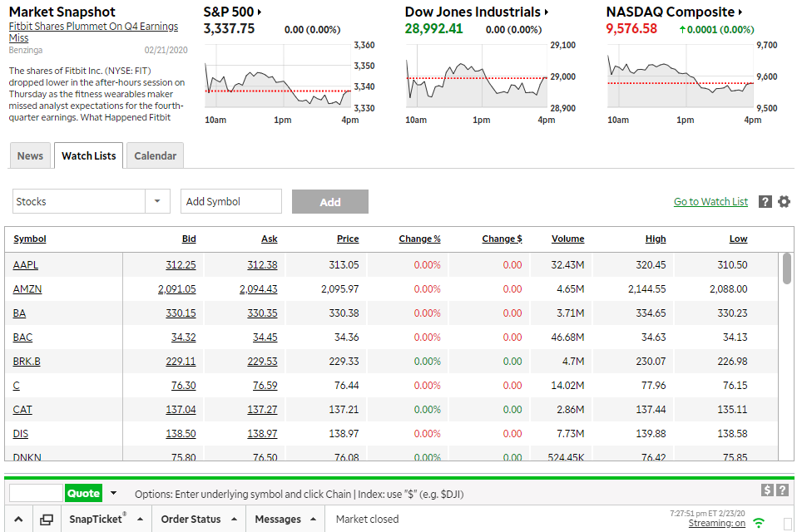
Task: Expand the SnapTicket panel
Action: coord(140,520)
